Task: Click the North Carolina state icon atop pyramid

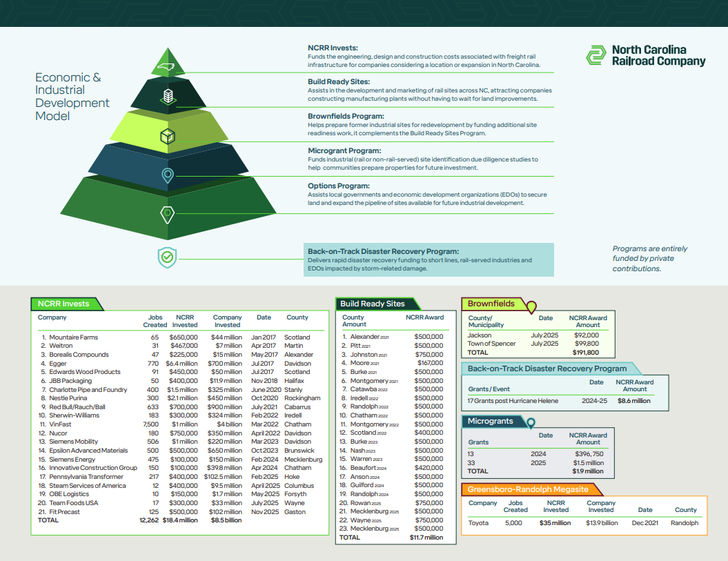Action: [x=166, y=67]
